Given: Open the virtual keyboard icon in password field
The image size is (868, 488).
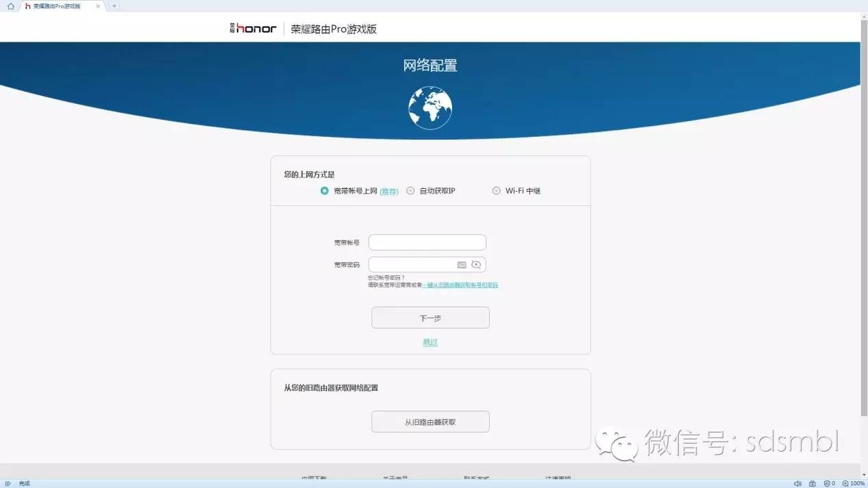Looking at the screenshot, I should [x=462, y=265].
